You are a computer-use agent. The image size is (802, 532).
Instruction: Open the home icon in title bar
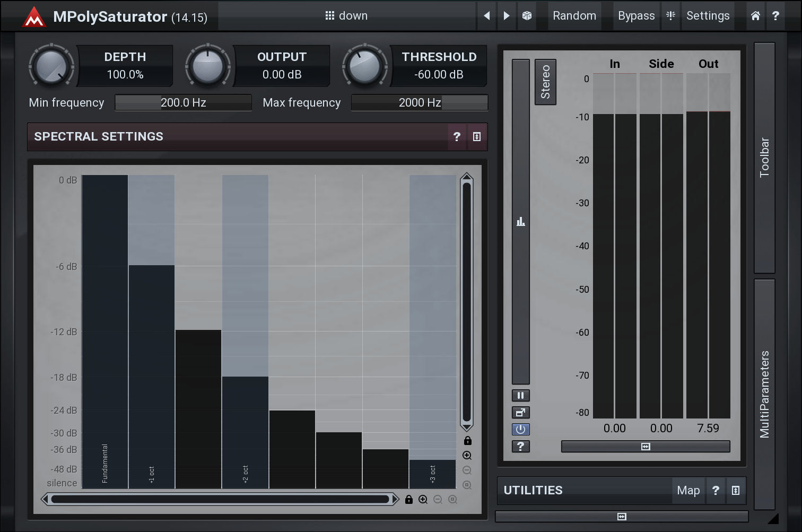point(755,16)
